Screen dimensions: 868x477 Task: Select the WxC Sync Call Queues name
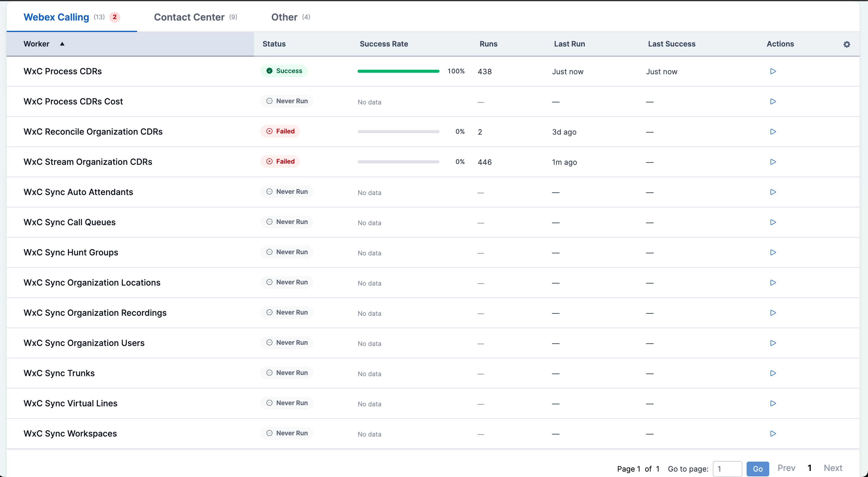click(69, 222)
